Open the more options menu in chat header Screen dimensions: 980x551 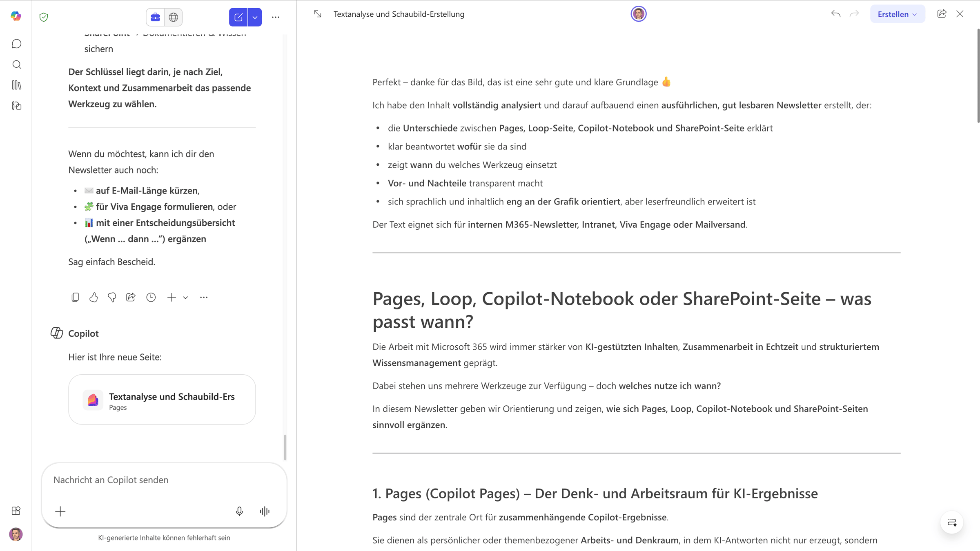pos(276,17)
